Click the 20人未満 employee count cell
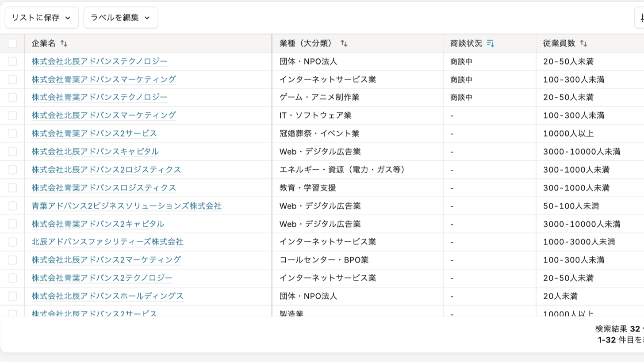The width and height of the screenshot is (644, 362). (x=560, y=296)
